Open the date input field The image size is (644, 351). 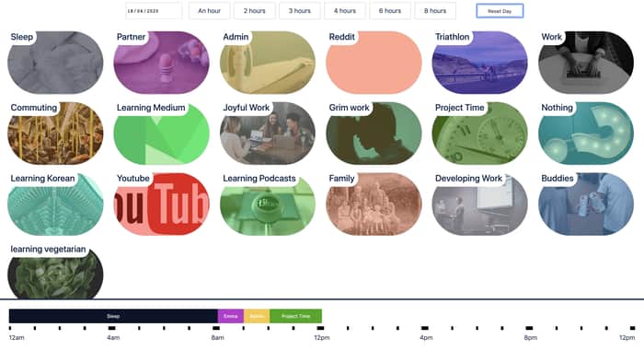154,11
